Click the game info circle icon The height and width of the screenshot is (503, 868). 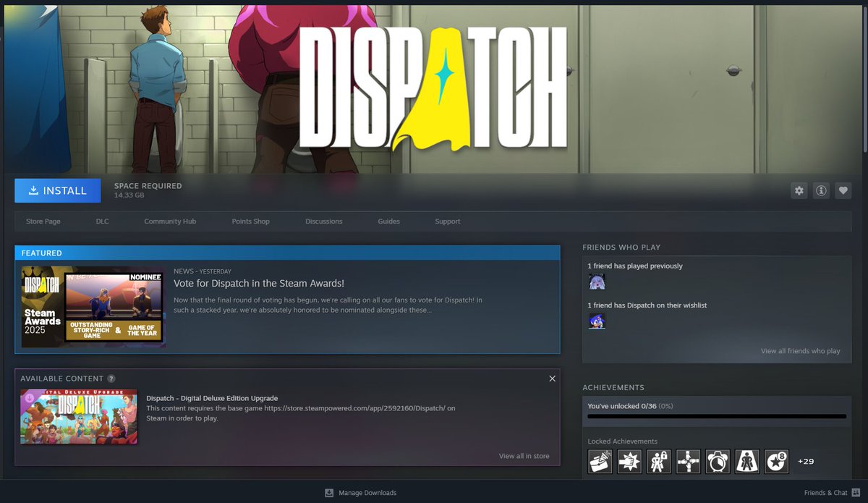(821, 190)
